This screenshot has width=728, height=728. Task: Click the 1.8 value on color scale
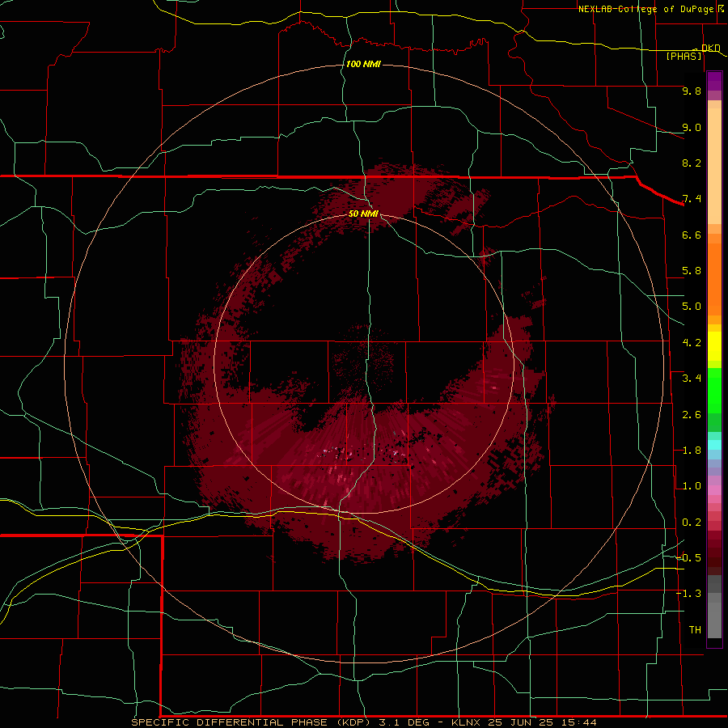pos(692,451)
